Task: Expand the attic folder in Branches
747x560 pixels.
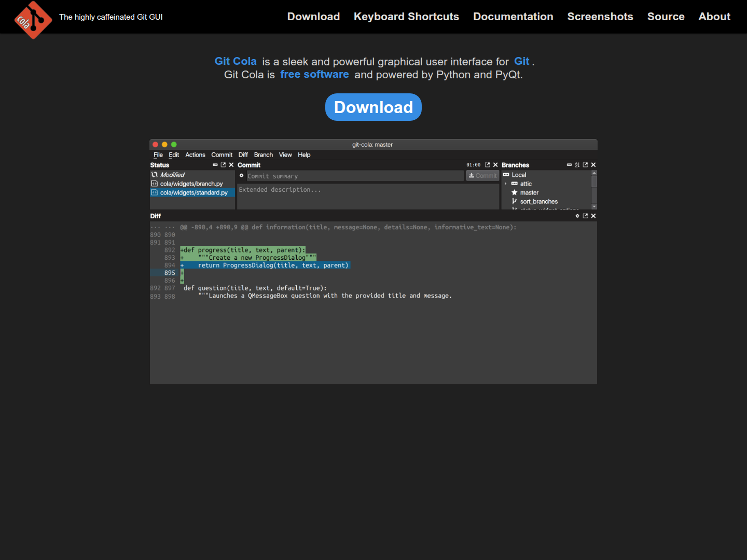Action: tap(506, 184)
